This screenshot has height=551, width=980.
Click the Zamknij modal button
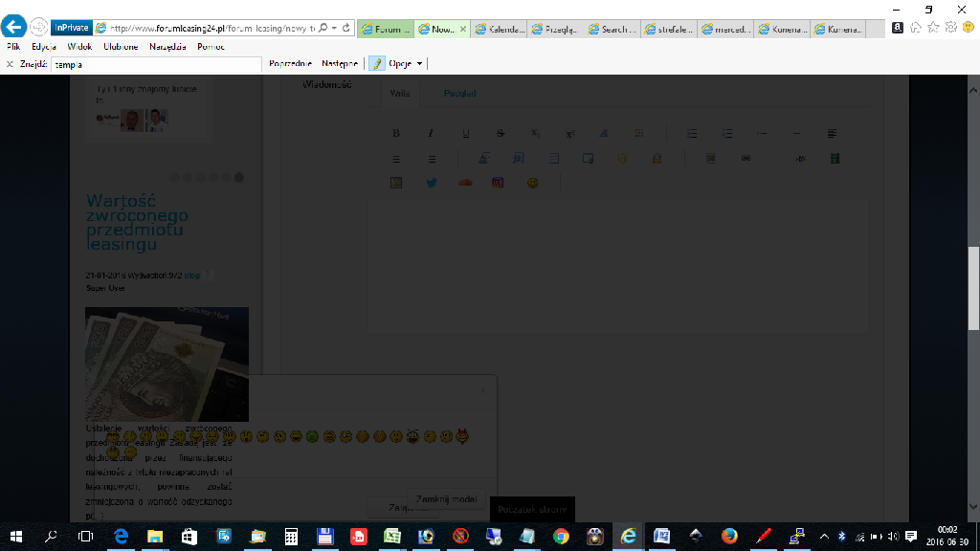(446, 499)
